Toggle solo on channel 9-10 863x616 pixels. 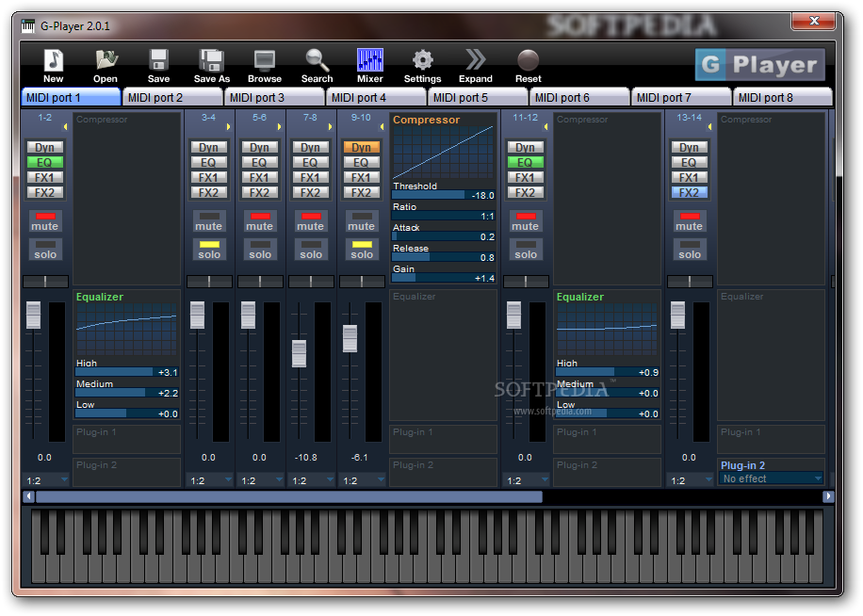coord(362,250)
